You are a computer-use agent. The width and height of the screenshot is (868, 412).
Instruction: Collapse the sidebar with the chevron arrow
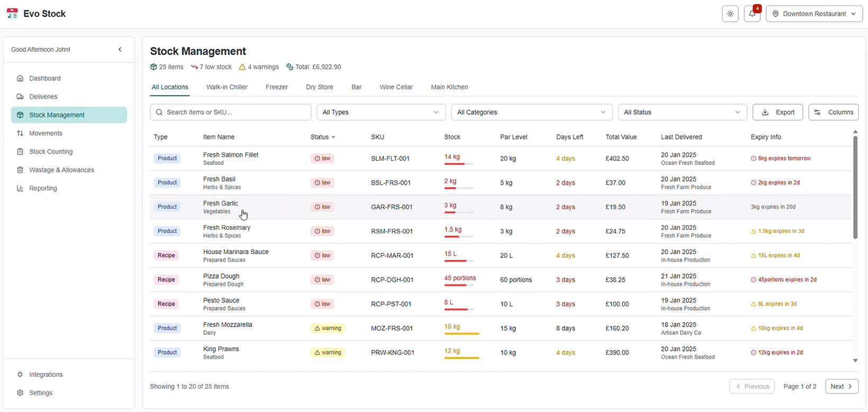[x=120, y=49]
